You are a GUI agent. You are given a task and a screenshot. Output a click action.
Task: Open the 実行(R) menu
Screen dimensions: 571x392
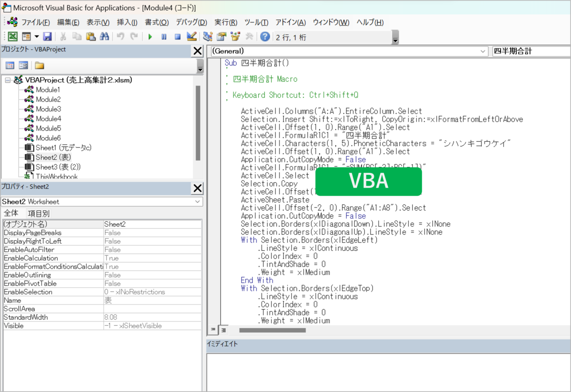coord(226,22)
